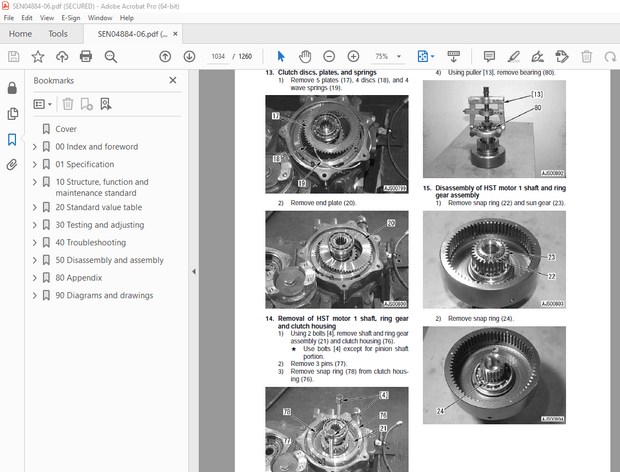Open the Window menu

tap(100, 18)
